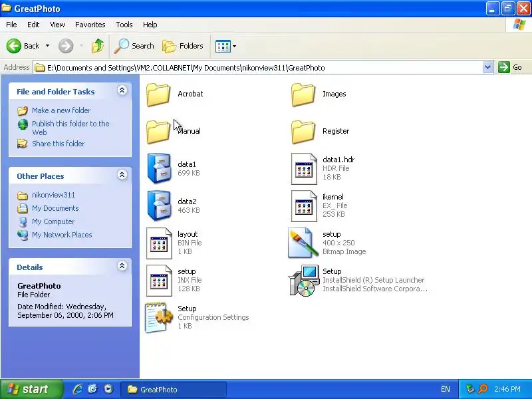Click the Make a new folder link
This screenshot has width=532, height=399.
pos(61,110)
